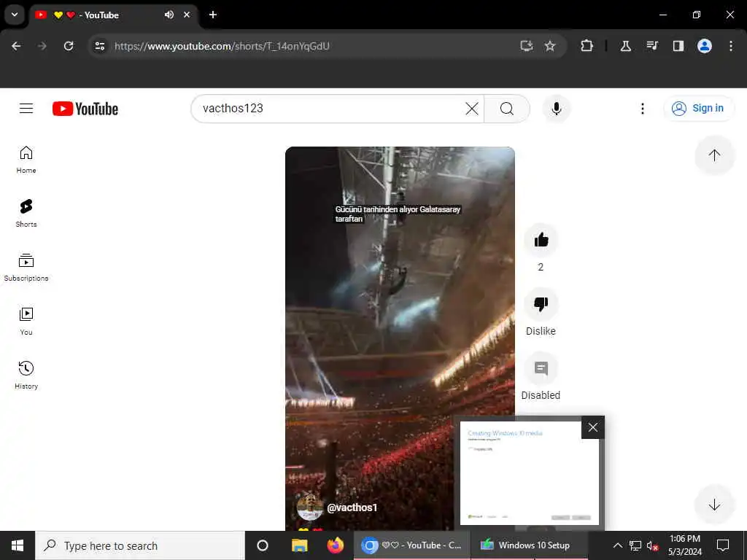Open the media controls icon
747x560 pixels.
click(651, 46)
